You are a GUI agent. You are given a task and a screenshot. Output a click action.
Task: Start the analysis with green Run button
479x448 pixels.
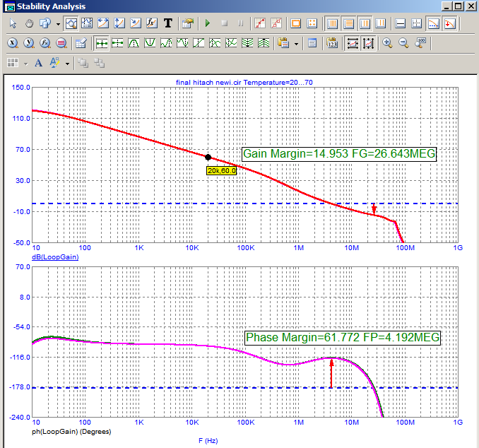click(208, 23)
